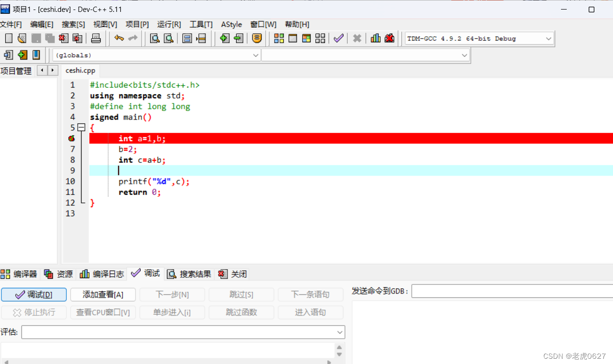This screenshot has width=613, height=364.
Task: Open Project options via toolbar icon
Action: (257, 39)
